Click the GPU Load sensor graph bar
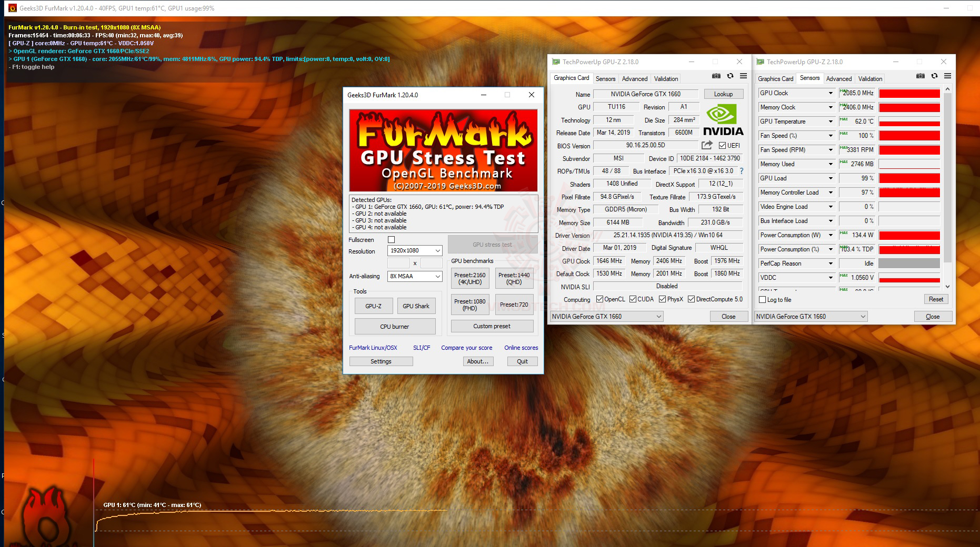The width and height of the screenshot is (980, 547). (x=909, y=178)
